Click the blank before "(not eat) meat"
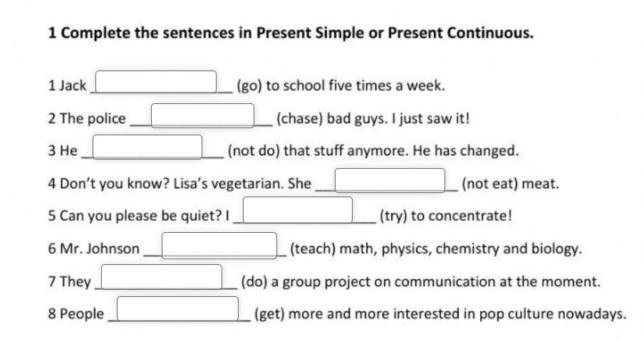Screen dimensions: 644x339 pos(390,180)
